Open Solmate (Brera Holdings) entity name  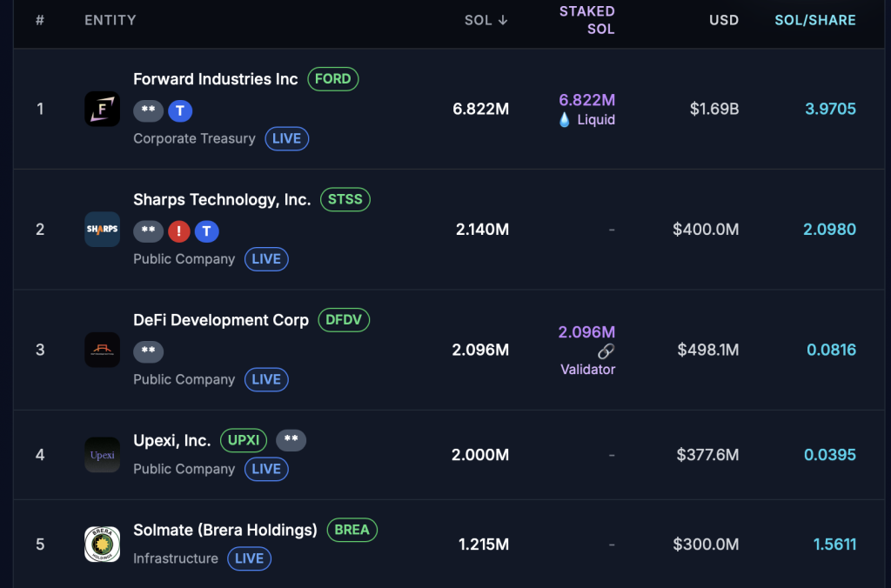click(x=225, y=530)
